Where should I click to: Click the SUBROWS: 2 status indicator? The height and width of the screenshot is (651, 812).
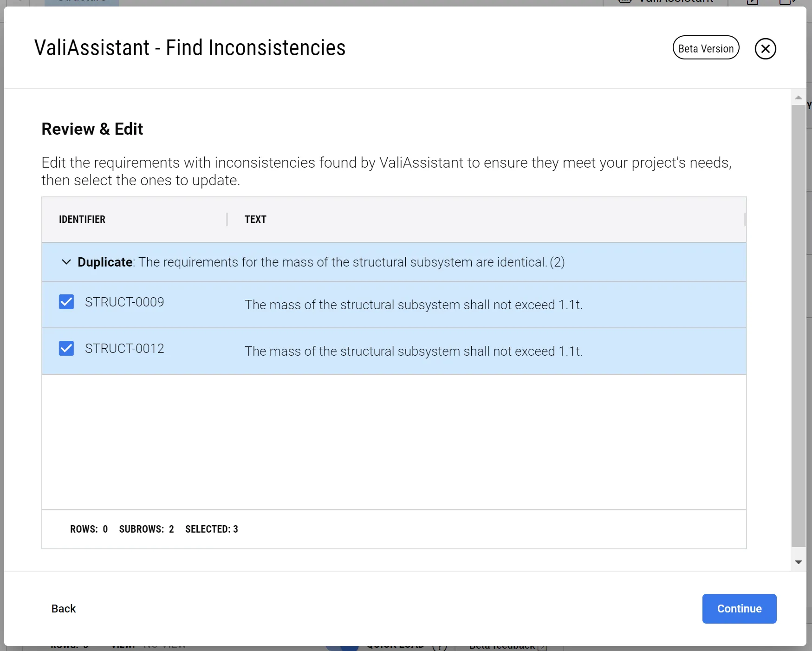click(x=146, y=529)
